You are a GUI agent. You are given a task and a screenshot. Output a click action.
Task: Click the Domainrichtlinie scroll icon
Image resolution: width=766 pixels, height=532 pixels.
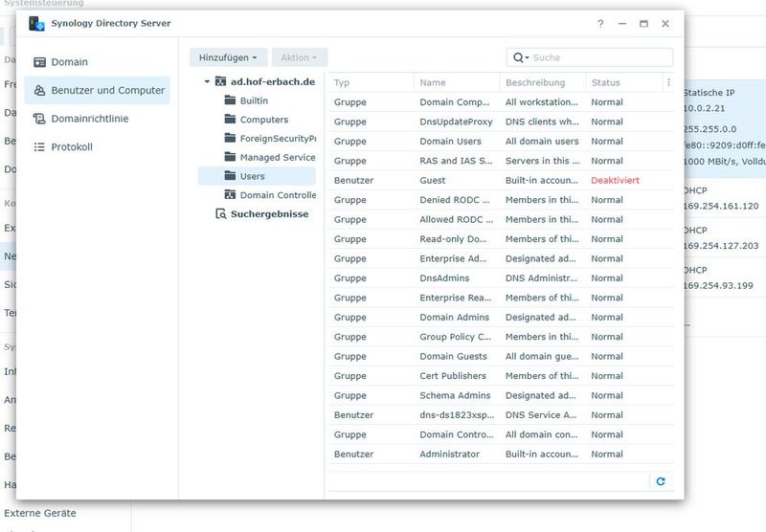click(x=39, y=119)
